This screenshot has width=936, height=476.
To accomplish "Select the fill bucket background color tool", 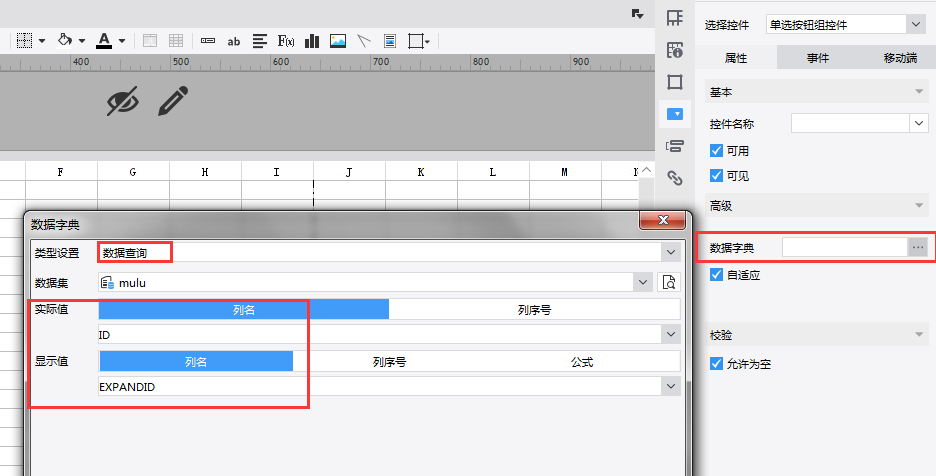I will 64,41.
